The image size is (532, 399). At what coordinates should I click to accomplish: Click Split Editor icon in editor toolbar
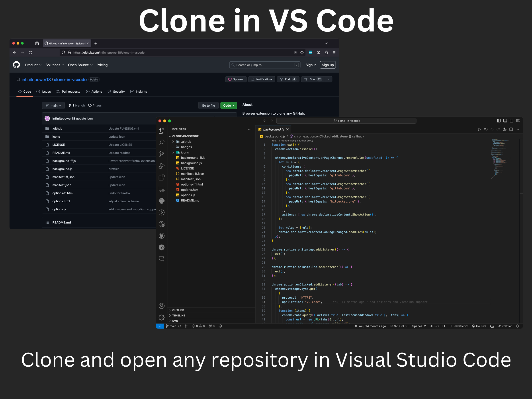click(511, 129)
